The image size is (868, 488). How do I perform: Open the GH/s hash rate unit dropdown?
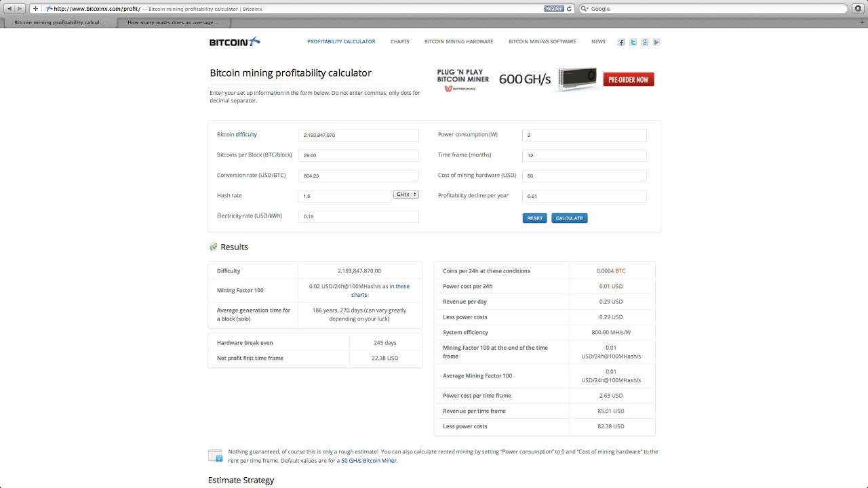(406, 195)
